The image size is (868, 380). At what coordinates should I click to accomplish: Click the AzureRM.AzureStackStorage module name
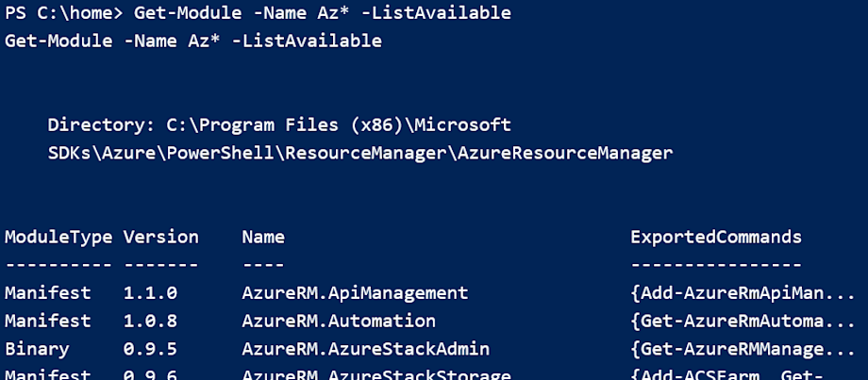[376, 375]
